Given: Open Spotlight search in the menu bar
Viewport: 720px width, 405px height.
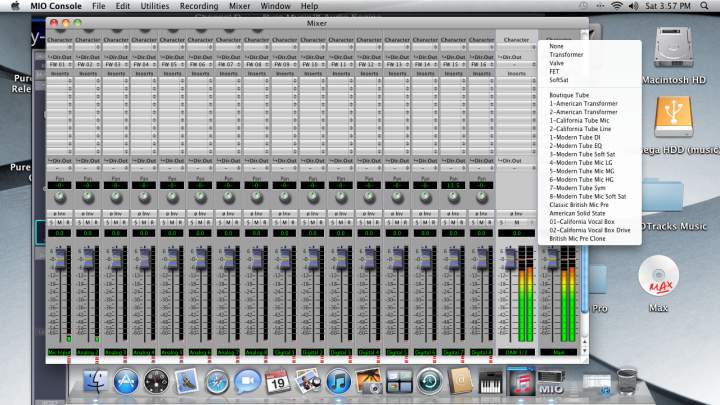Looking at the screenshot, I should [704, 6].
